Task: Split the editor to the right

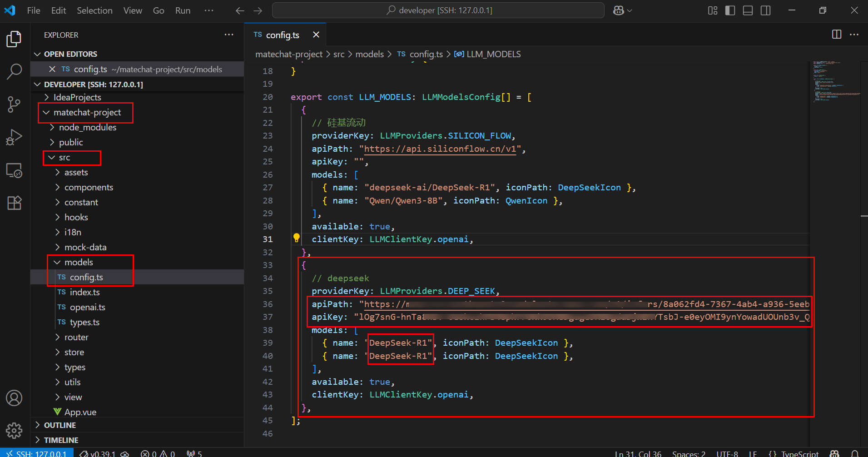Action: (x=837, y=35)
